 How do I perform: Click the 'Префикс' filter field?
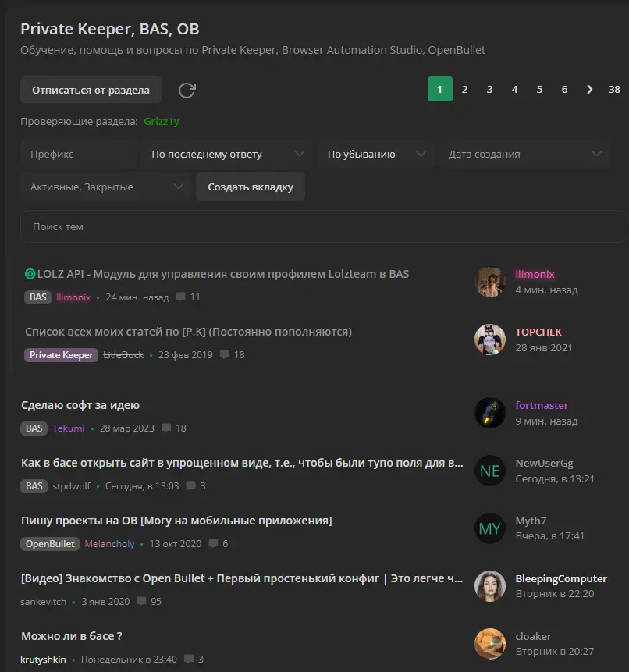tap(78, 155)
